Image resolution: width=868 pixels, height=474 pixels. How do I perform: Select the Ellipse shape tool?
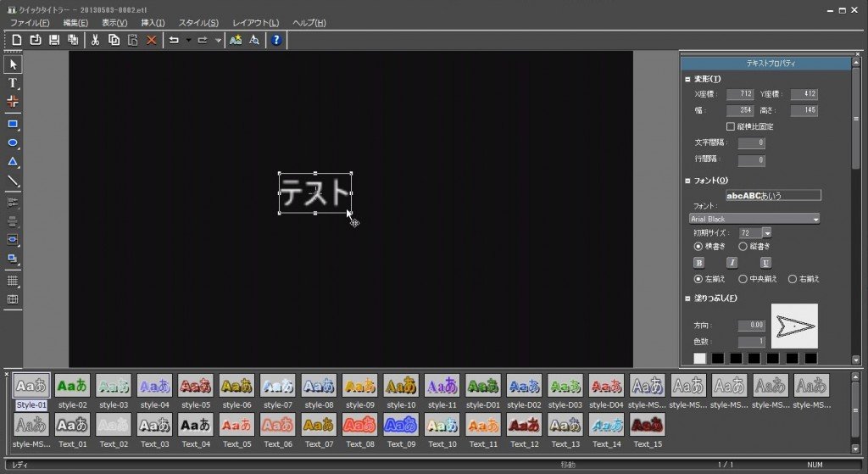click(13, 142)
